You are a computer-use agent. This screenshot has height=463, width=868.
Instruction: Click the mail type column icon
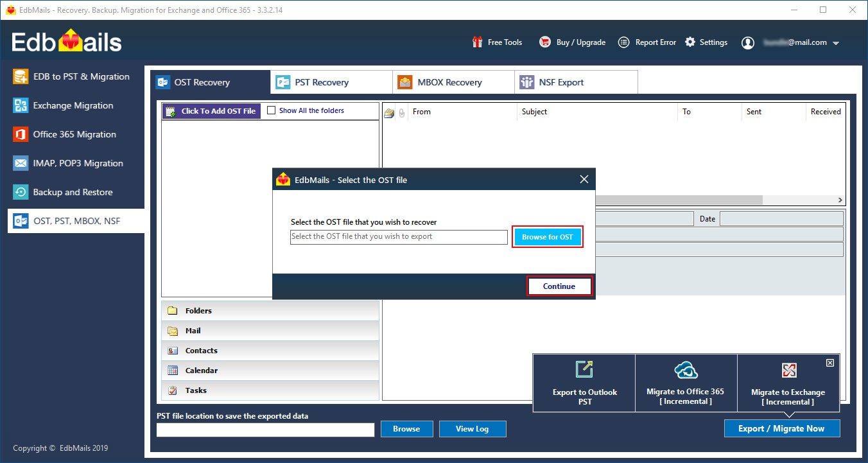389,113
